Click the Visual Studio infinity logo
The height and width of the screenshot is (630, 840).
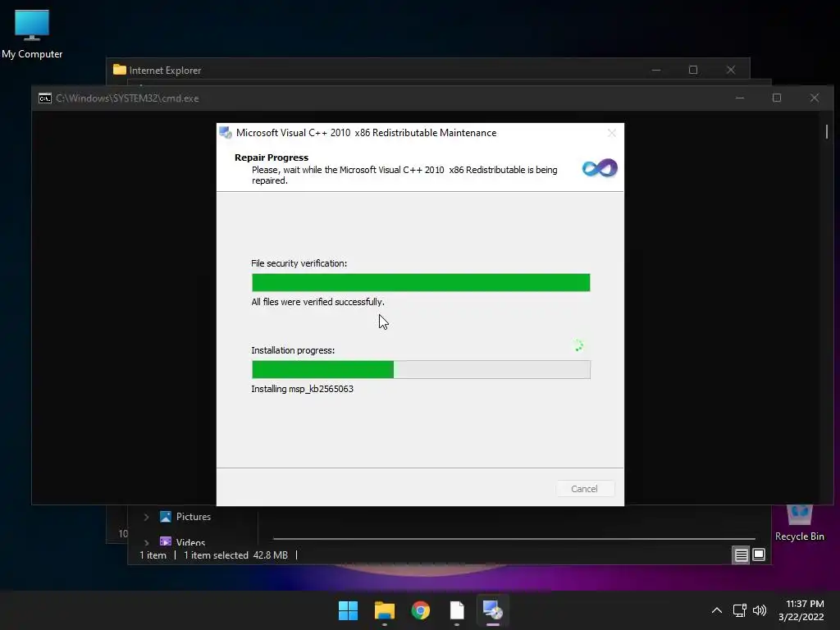pos(600,168)
